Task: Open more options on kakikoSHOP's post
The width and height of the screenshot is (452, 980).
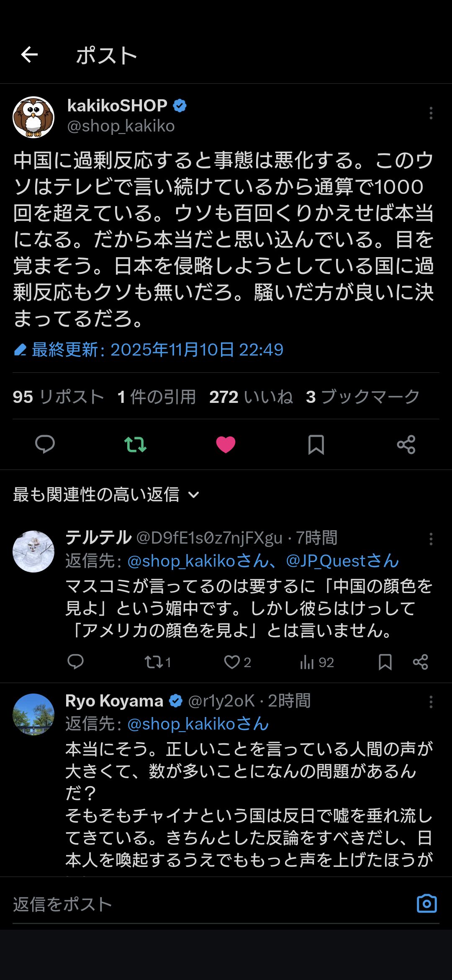Action: 431,113
